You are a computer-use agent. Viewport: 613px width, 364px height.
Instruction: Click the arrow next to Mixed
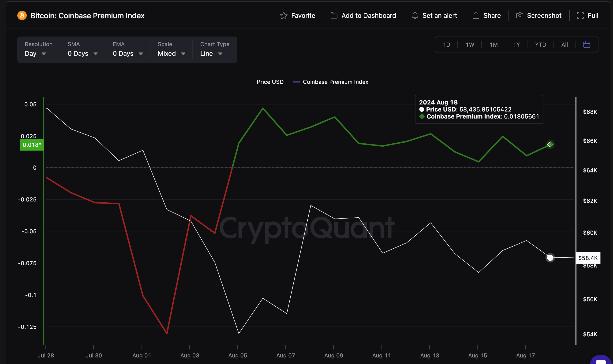183,54
